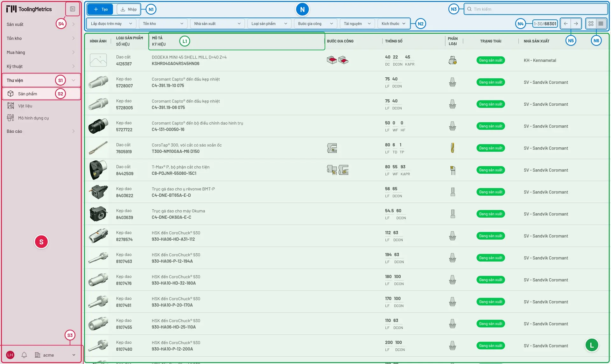Image resolution: width=611 pixels, height=364 pixels.
Task: Click the Vật liệu PIM icon
Action: pyautogui.click(x=11, y=106)
